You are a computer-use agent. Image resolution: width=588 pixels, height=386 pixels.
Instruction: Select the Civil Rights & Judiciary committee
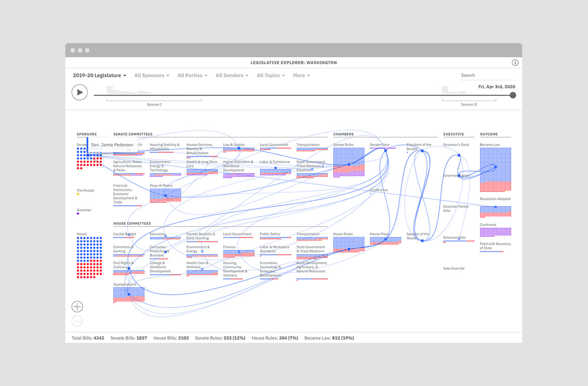click(x=129, y=268)
